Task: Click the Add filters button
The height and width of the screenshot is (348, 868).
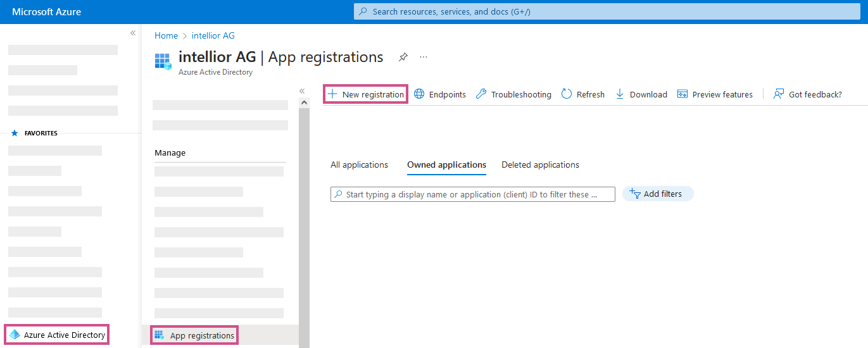Action: coord(658,194)
